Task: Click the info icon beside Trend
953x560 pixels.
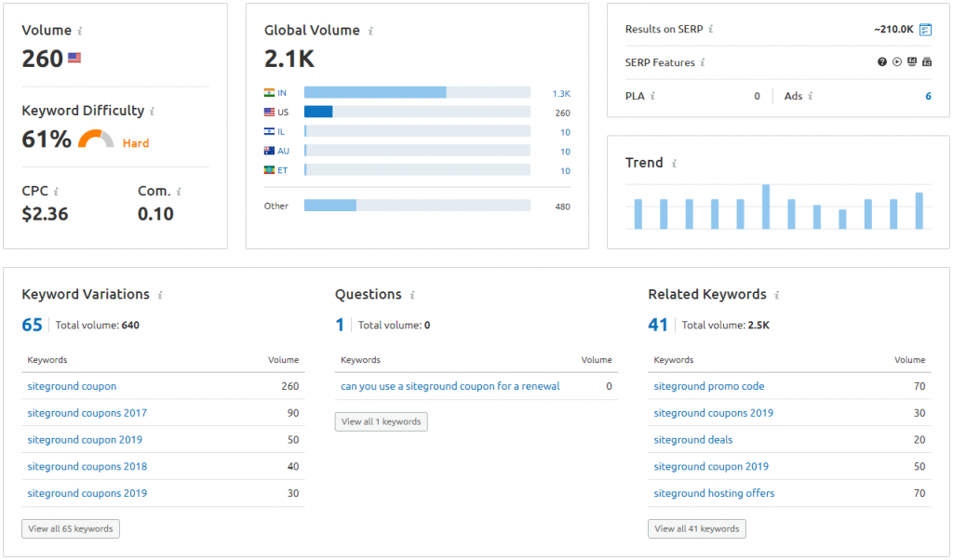Action: (x=674, y=164)
